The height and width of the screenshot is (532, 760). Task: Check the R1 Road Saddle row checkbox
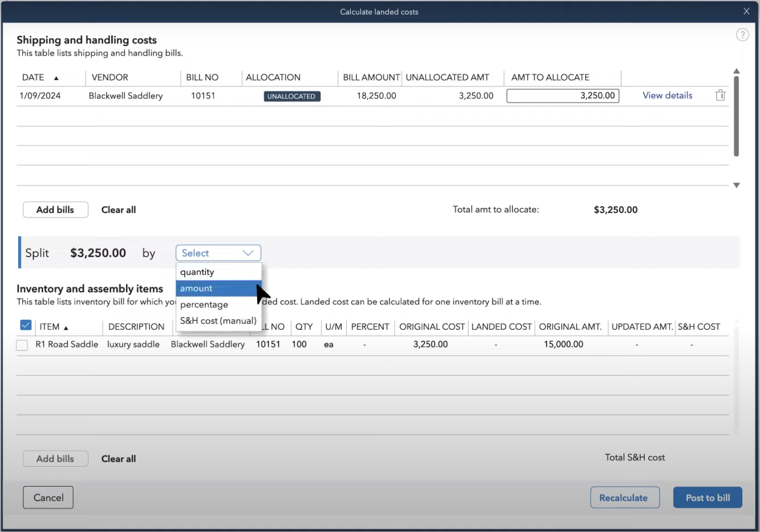(22, 345)
